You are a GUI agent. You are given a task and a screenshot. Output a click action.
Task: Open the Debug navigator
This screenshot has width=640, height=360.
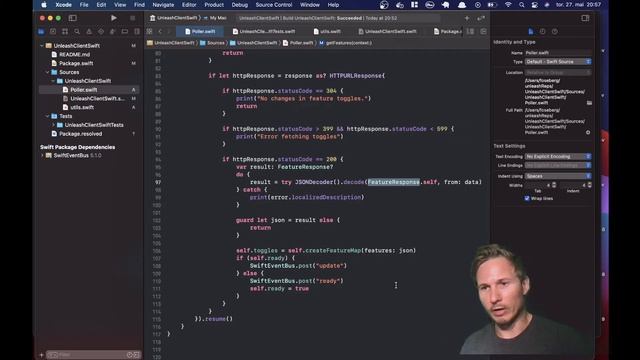pyautogui.click(x=113, y=31)
